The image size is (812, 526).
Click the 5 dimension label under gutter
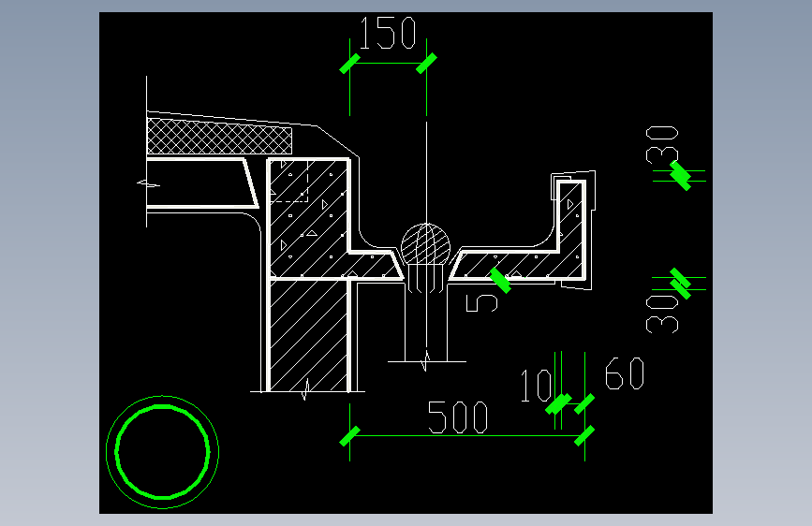tap(481, 303)
